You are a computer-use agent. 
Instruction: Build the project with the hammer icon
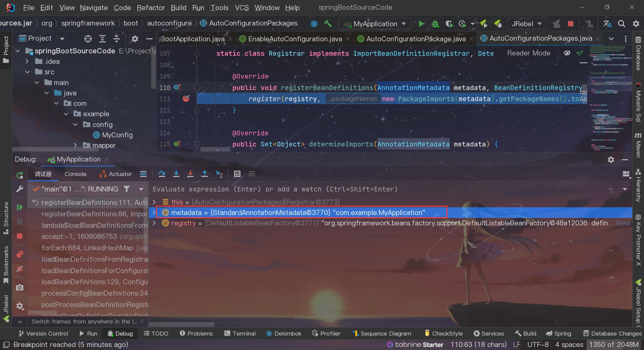pyautogui.click(x=328, y=24)
